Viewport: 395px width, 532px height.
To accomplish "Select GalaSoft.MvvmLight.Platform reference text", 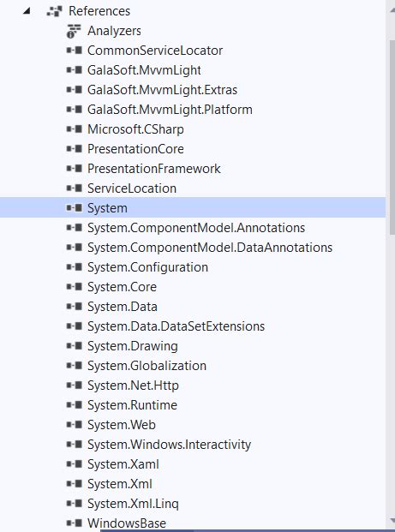I will (170, 110).
